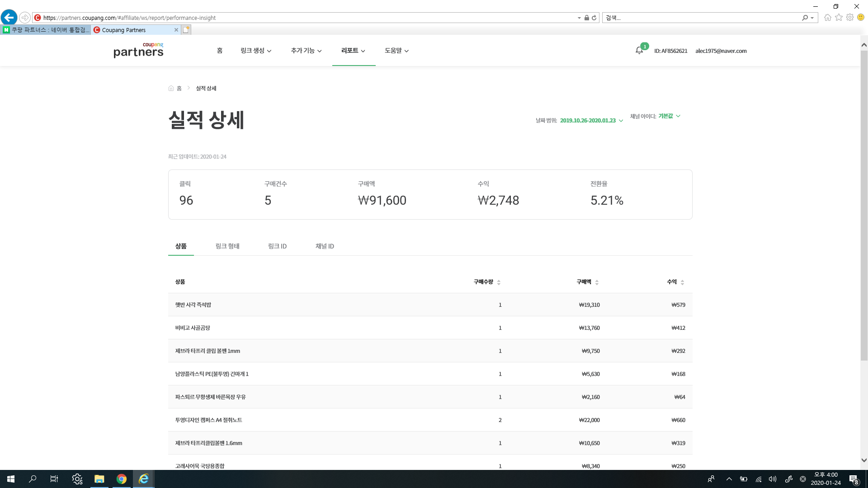
Task: Click the Coupang Partners logo
Action: (138, 50)
